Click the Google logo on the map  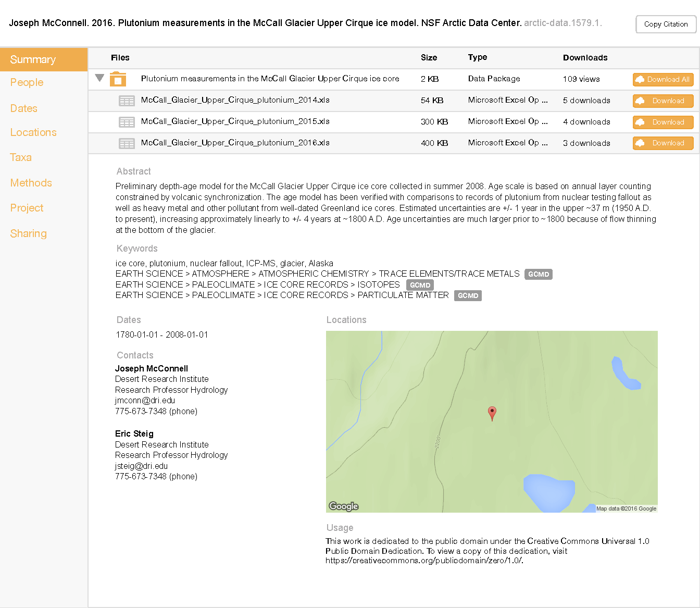[x=344, y=506]
